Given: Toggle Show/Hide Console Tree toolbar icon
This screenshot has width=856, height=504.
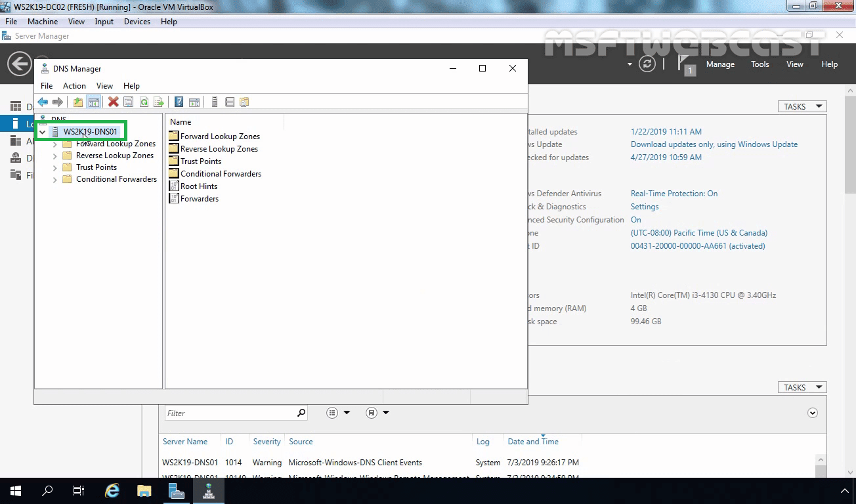Looking at the screenshot, I should click(x=94, y=102).
